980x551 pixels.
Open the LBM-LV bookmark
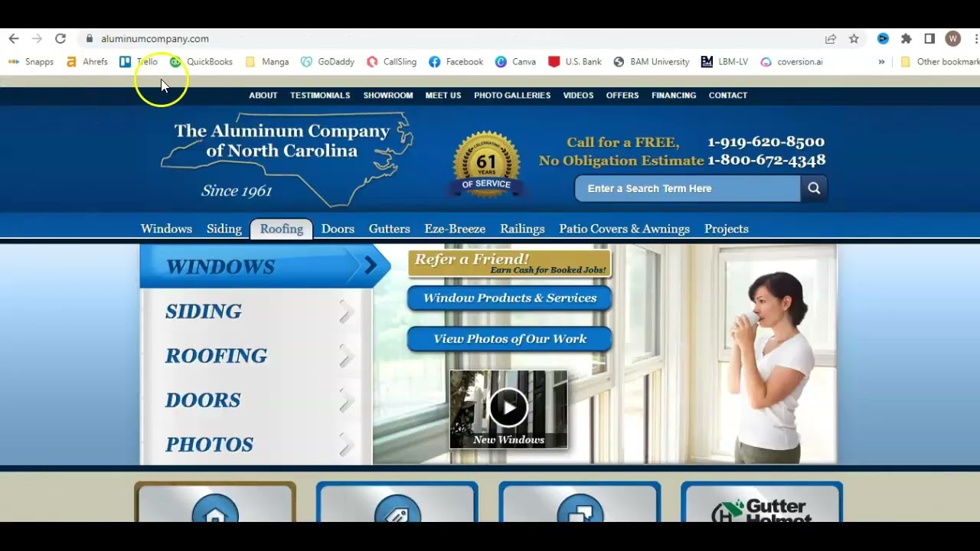tap(724, 61)
